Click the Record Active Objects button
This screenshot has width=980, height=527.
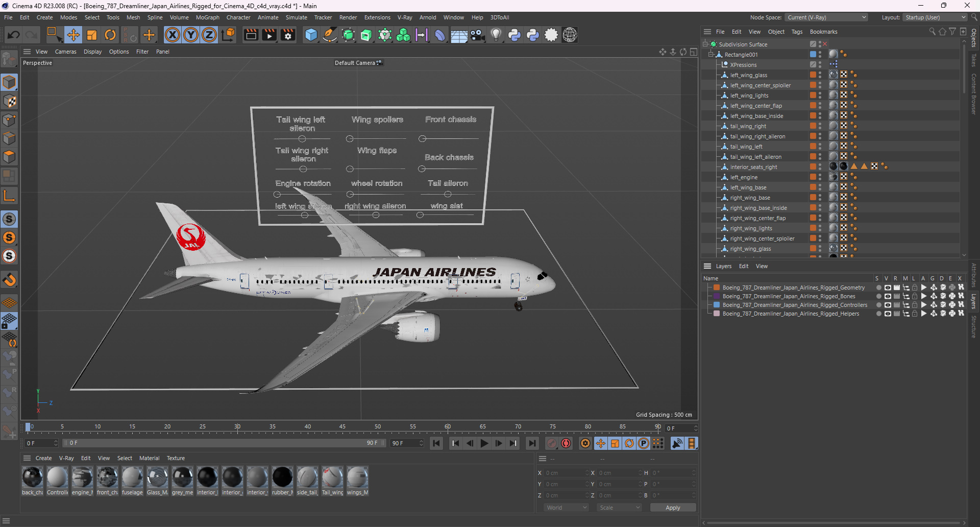pyautogui.click(x=552, y=443)
